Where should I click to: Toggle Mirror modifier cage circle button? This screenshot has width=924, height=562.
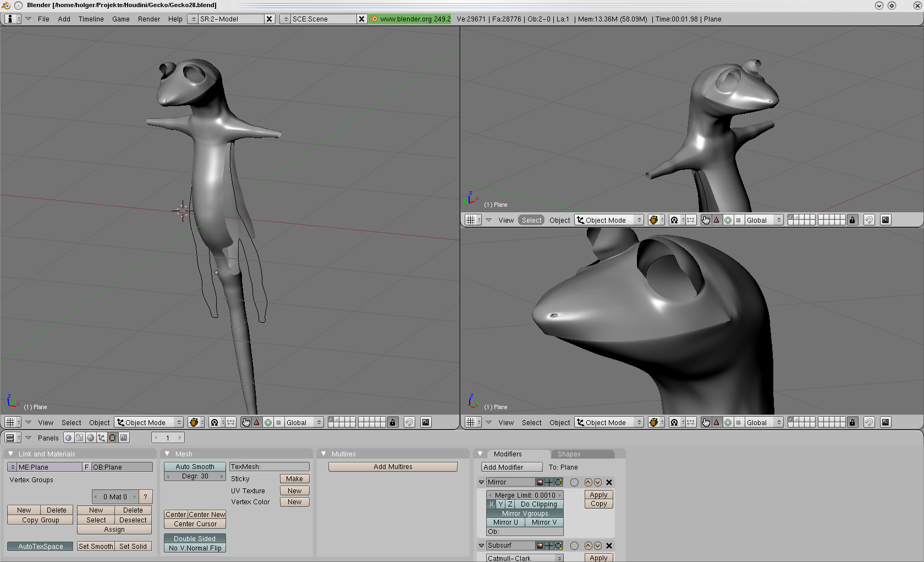(x=574, y=482)
